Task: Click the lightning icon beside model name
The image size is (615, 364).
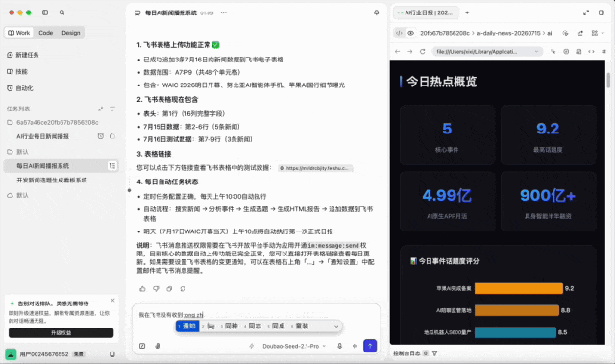Action: pyautogui.click(x=252, y=346)
